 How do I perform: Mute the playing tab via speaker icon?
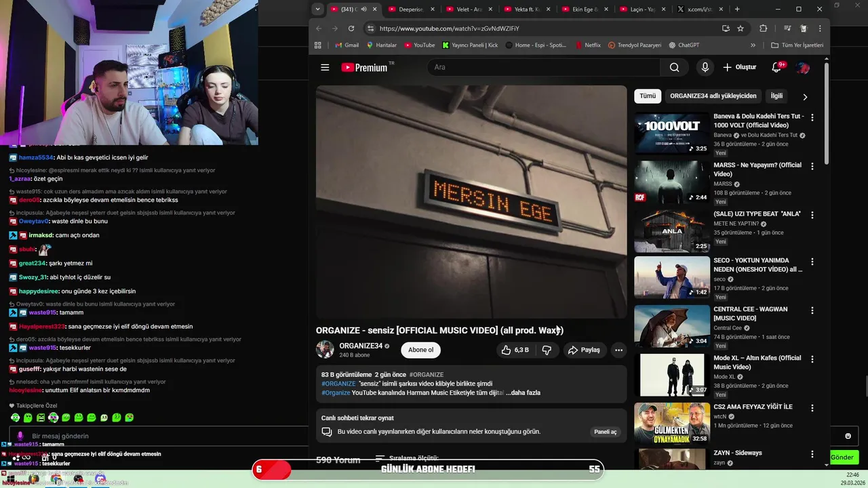pyautogui.click(x=364, y=9)
